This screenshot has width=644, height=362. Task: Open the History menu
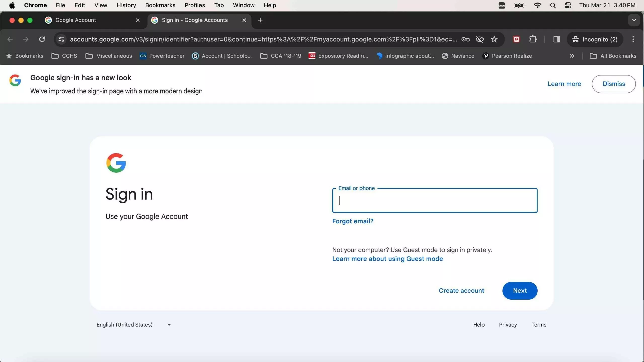point(126,5)
